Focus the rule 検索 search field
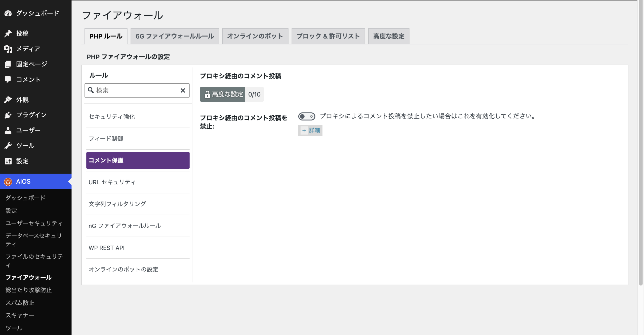 137,90
